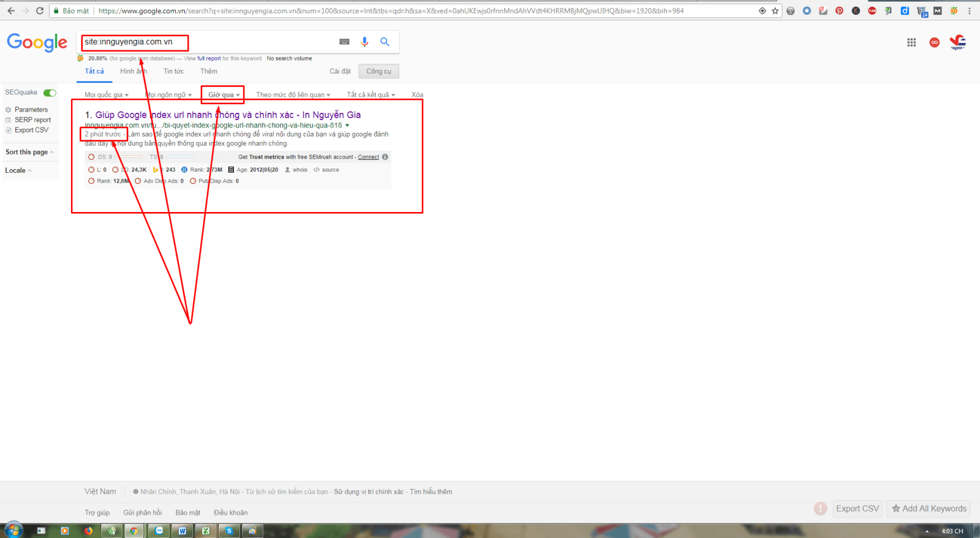Expand the Locale section

coord(18,170)
